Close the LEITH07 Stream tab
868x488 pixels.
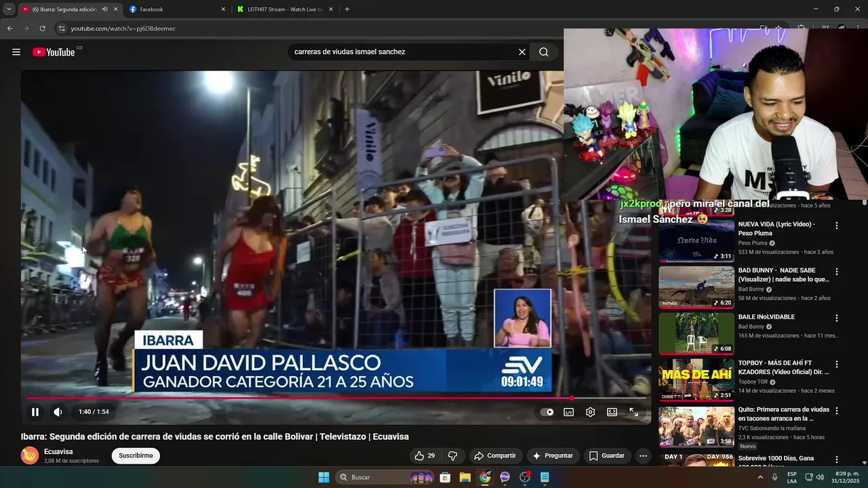[331, 9]
